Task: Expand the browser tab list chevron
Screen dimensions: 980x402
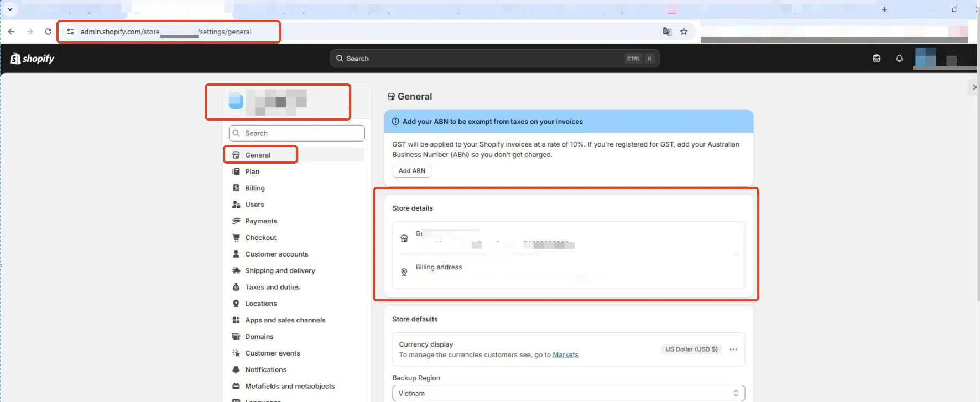Action: tap(10, 9)
